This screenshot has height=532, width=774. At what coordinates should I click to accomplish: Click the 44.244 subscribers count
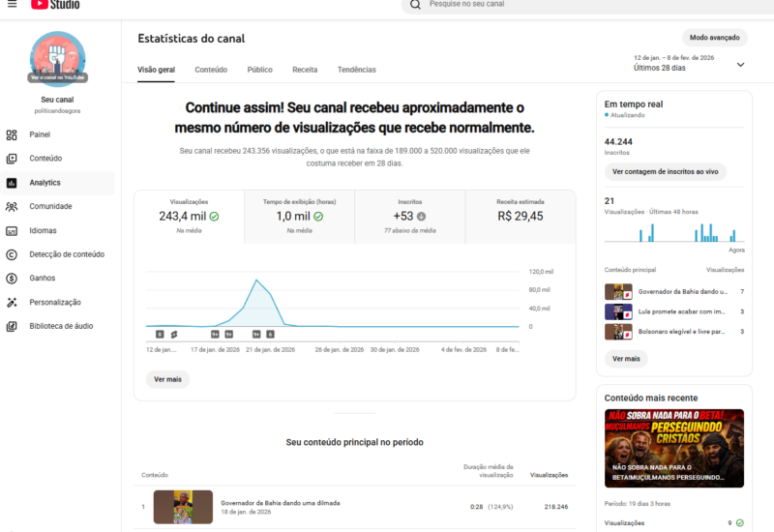pyautogui.click(x=618, y=141)
